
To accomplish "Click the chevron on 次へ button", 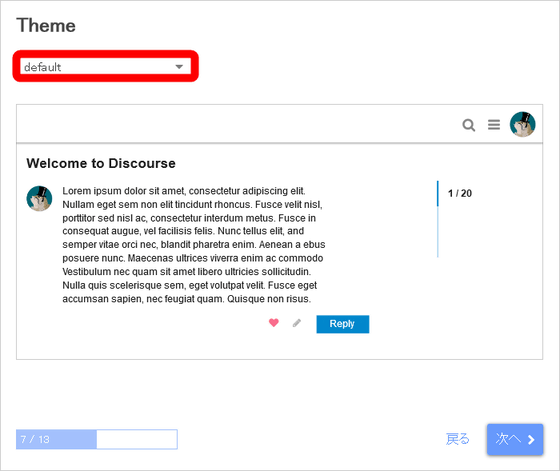I will click(x=531, y=440).
